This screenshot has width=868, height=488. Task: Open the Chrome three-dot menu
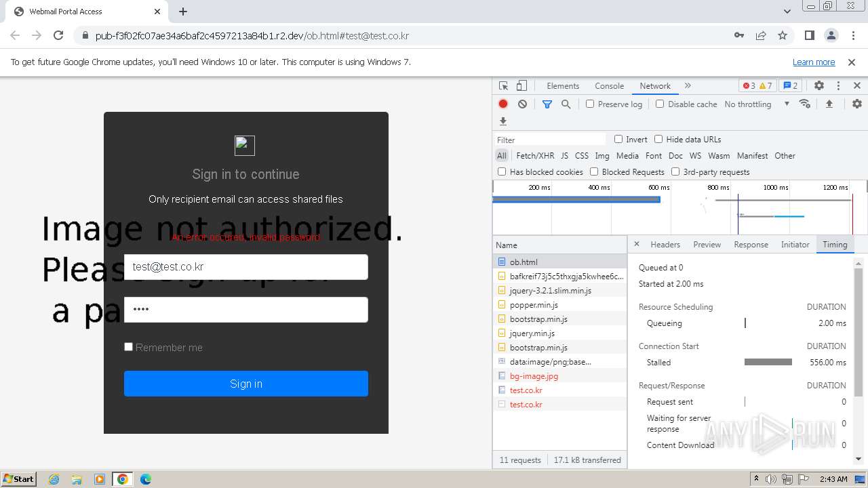click(x=852, y=35)
